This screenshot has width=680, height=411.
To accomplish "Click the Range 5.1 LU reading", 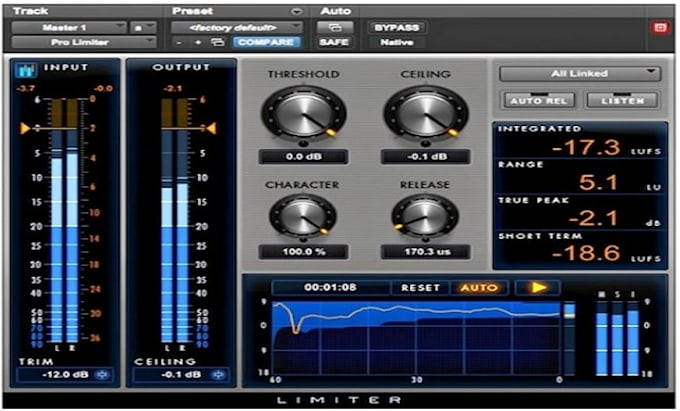I will click(598, 183).
